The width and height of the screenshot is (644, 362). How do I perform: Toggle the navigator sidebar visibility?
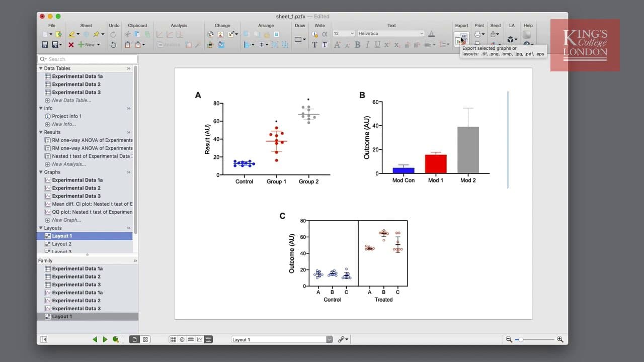tap(44, 339)
